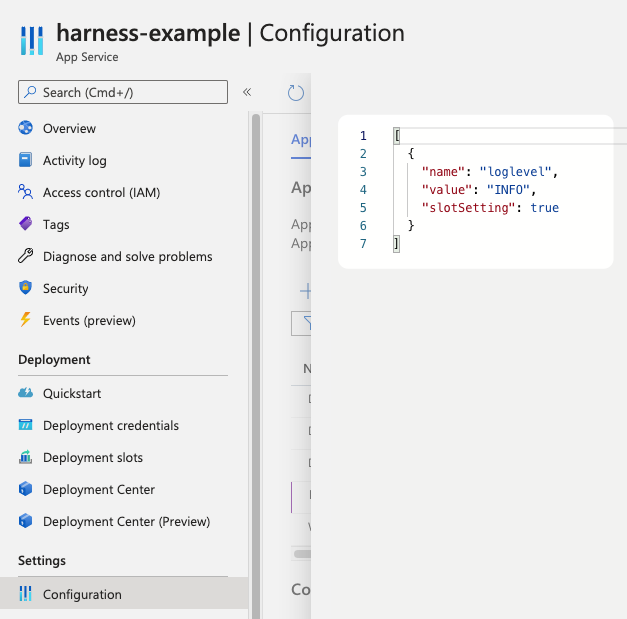The height and width of the screenshot is (619, 627).
Task: Select Deployment Center (Preview) menu item
Action: (x=114, y=521)
